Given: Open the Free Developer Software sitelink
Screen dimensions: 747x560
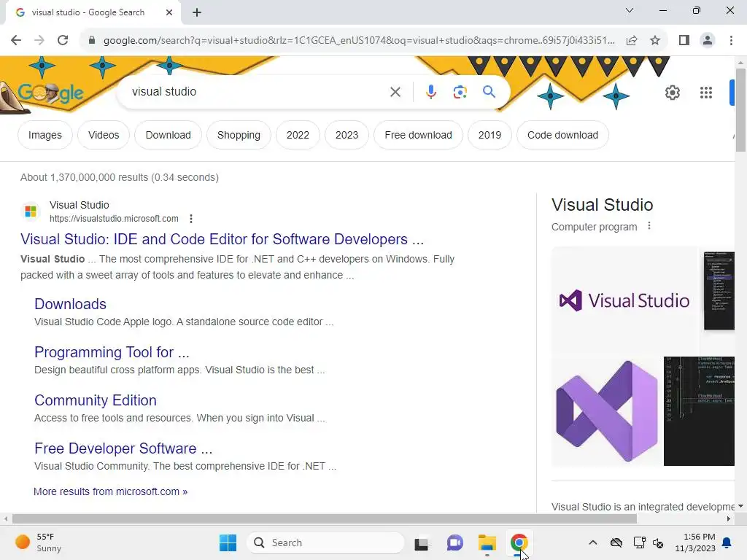Looking at the screenshot, I should pos(123,448).
